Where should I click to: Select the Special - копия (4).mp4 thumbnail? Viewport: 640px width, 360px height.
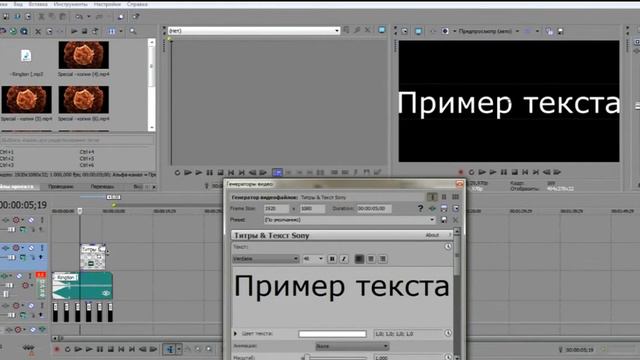84,55
